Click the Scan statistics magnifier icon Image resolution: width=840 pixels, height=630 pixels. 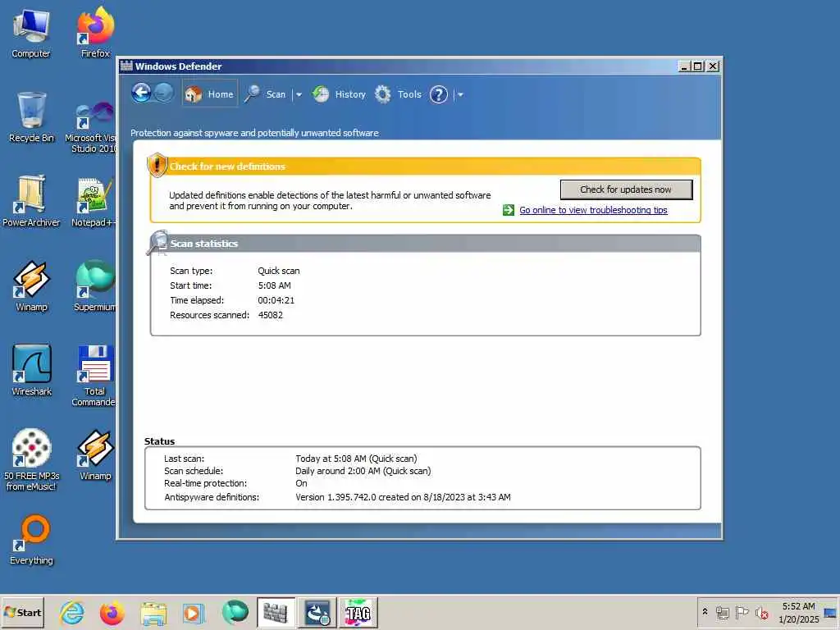(x=157, y=242)
